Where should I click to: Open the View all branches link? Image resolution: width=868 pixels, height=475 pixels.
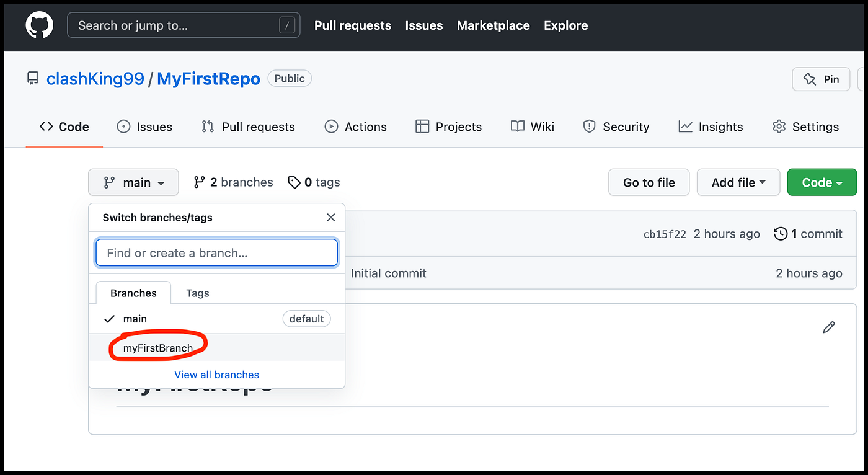coord(217,375)
